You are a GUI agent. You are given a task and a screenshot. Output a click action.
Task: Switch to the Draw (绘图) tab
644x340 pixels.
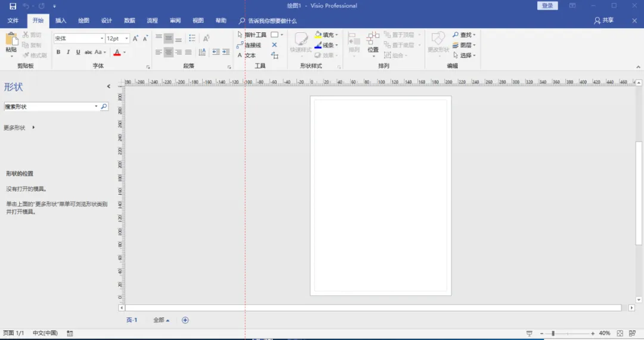tap(84, 20)
